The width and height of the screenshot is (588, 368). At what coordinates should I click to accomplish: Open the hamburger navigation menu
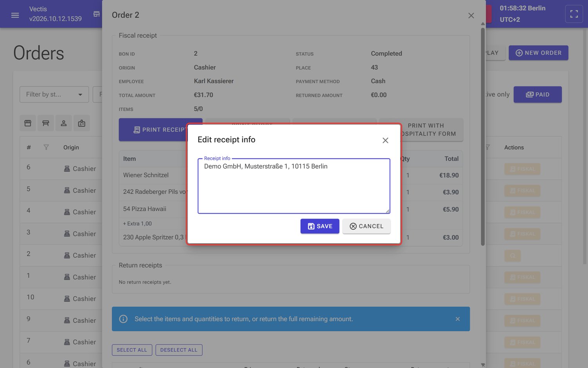click(x=15, y=15)
